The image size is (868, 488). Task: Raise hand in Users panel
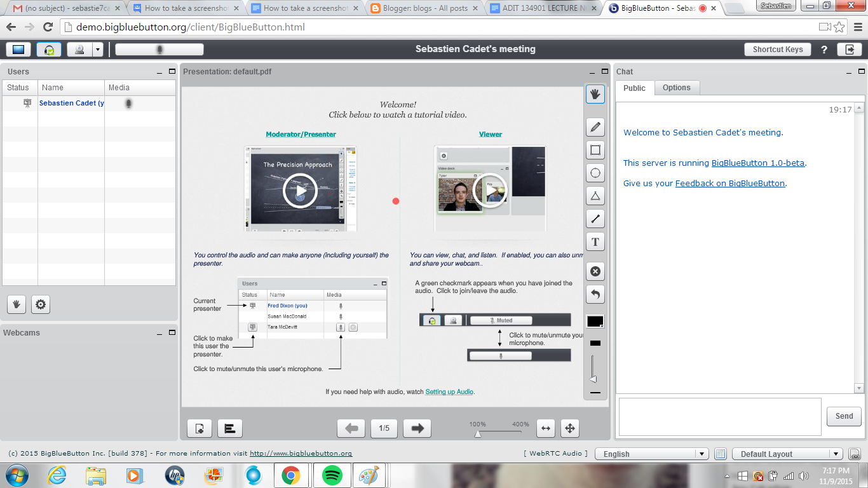point(17,304)
